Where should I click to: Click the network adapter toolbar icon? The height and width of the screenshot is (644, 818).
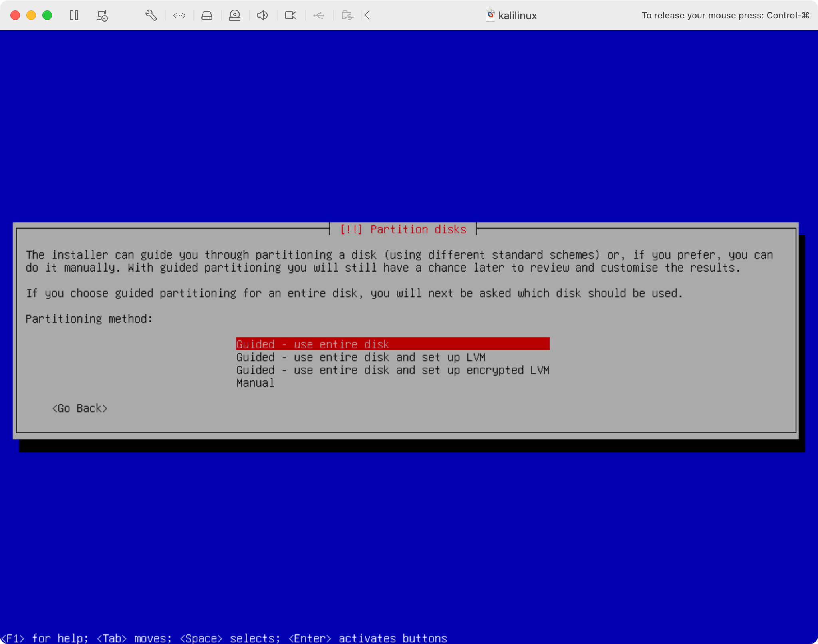click(179, 15)
